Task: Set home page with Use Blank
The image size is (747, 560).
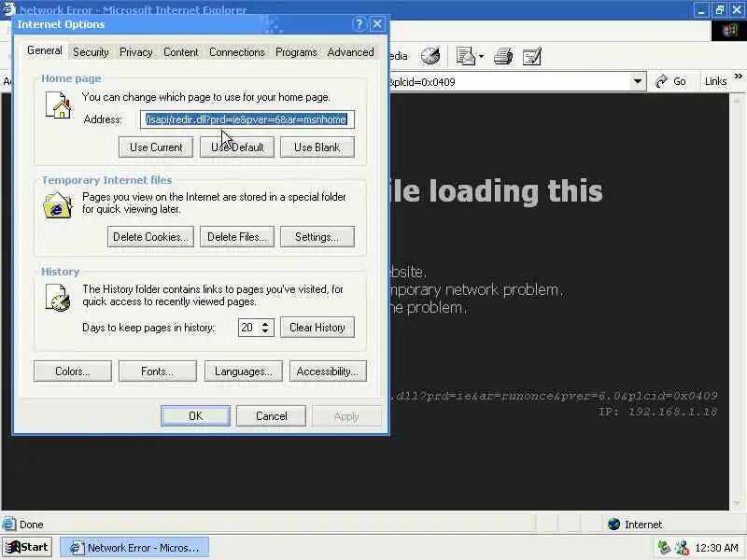Action: (x=317, y=147)
